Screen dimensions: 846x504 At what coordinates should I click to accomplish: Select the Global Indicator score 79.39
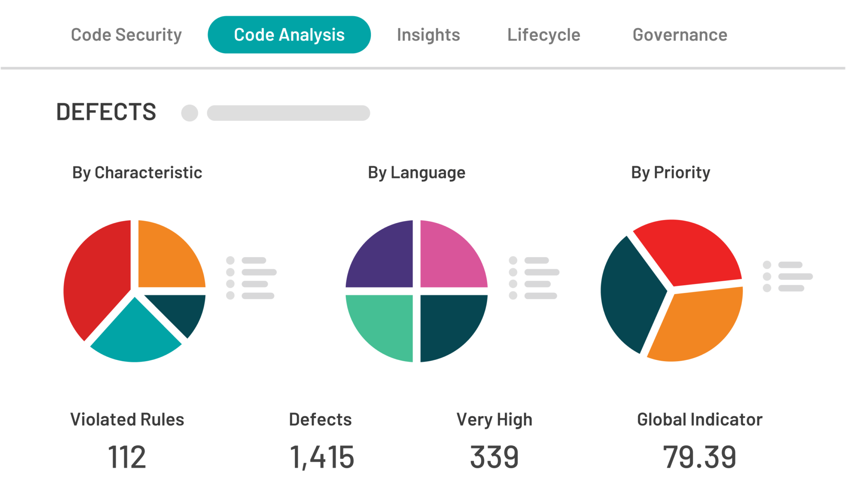coord(699,457)
